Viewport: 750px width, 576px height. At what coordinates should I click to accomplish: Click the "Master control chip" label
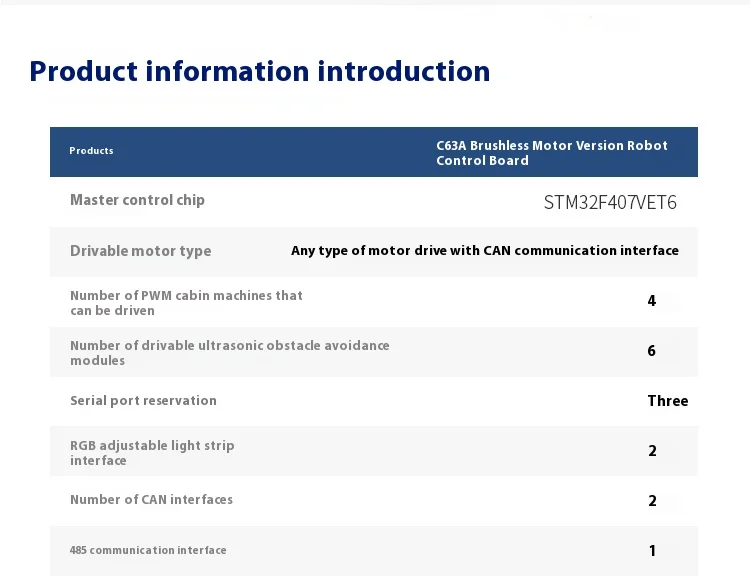pyautogui.click(x=137, y=200)
